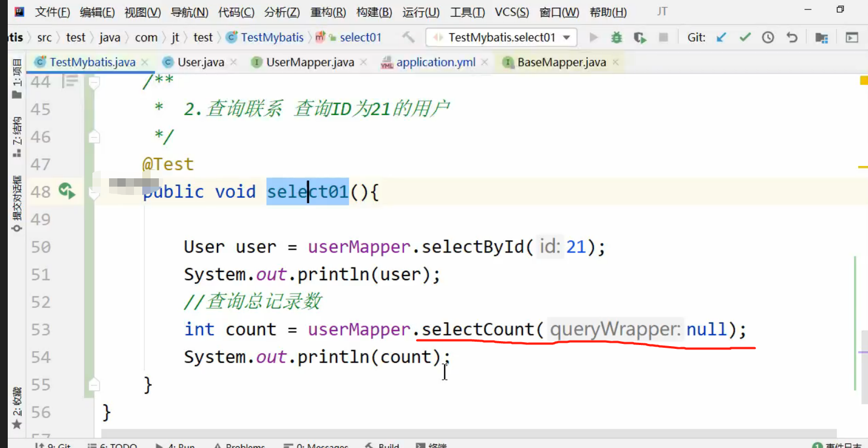
Task: Click the selectById call on line 50
Action: (x=473, y=247)
